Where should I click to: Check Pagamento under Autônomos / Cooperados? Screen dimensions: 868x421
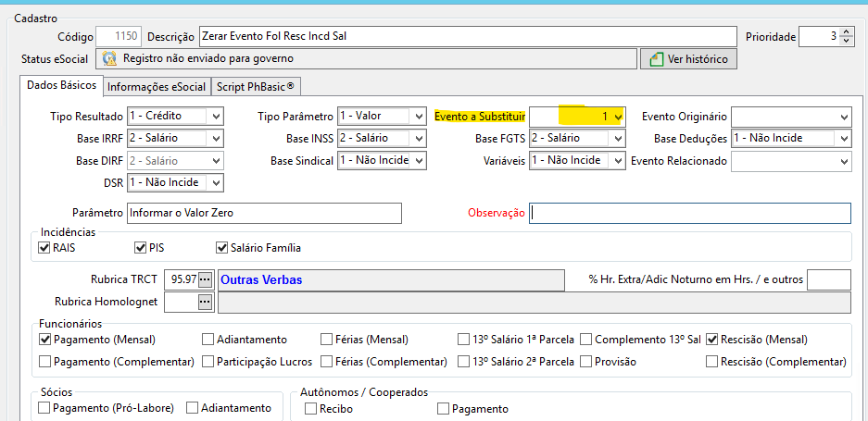pyautogui.click(x=443, y=409)
